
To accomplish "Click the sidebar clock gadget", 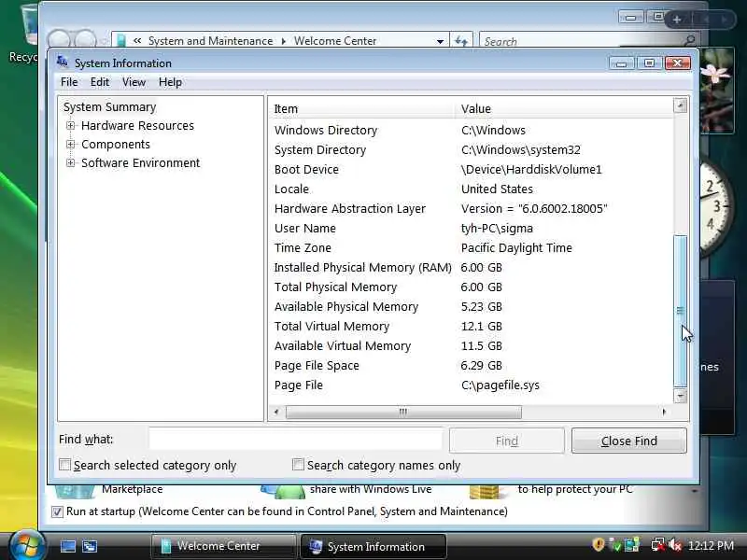I will 716,207.
